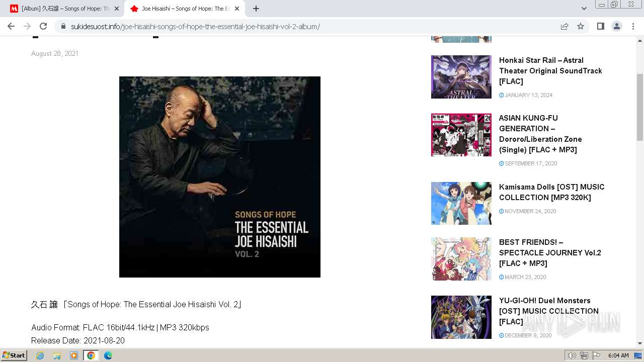This screenshot has width=644, height=362.
Task: Click the scrollbar up arrow
Action: point(640,40)
